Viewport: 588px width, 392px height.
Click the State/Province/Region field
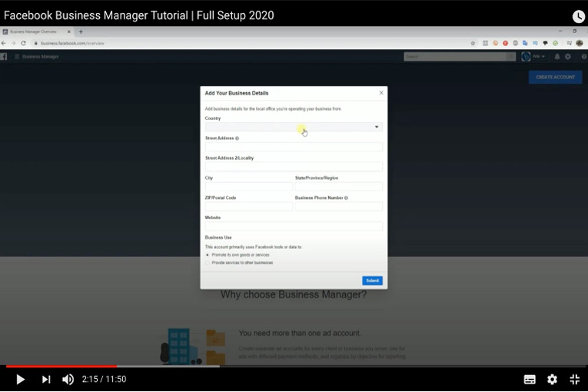pos(339,187)
